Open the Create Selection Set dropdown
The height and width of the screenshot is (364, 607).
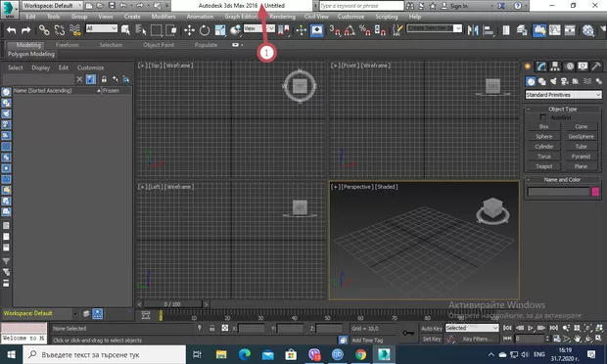[x=435, y=28]
